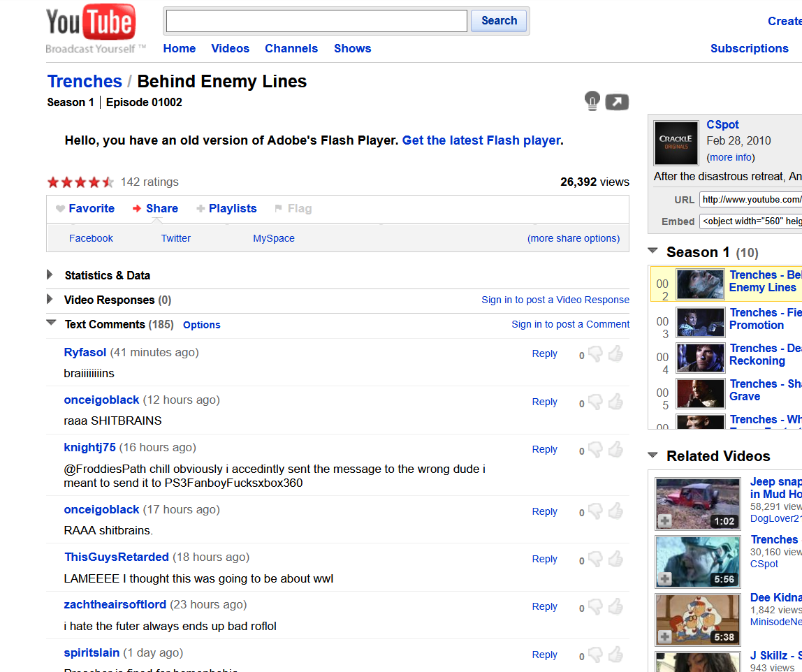Open Jeep in Mud related video thumbnail
Image resolution: width=802 pixels, height=672 pixels.
click(698, 504)
